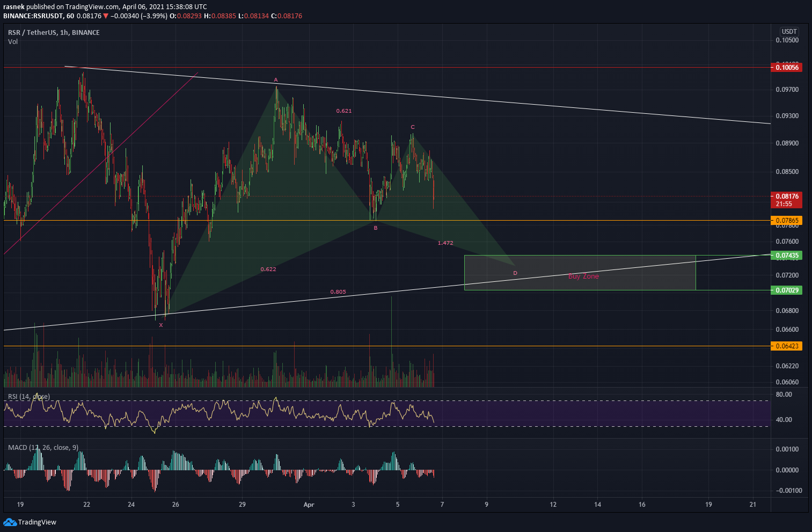Click pattern point D label
Screen dimensions: 812x532
click(x=515, y=273)
